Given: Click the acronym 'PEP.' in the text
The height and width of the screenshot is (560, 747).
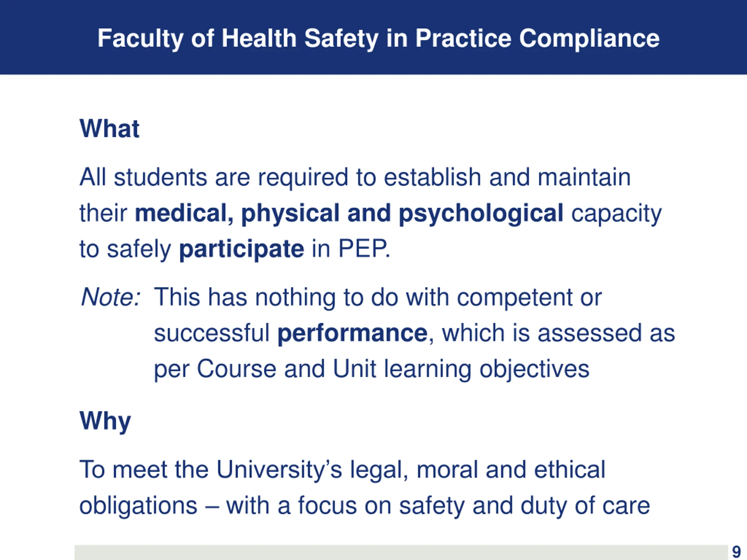Looking at the screenshot, I should pos(364,249).
